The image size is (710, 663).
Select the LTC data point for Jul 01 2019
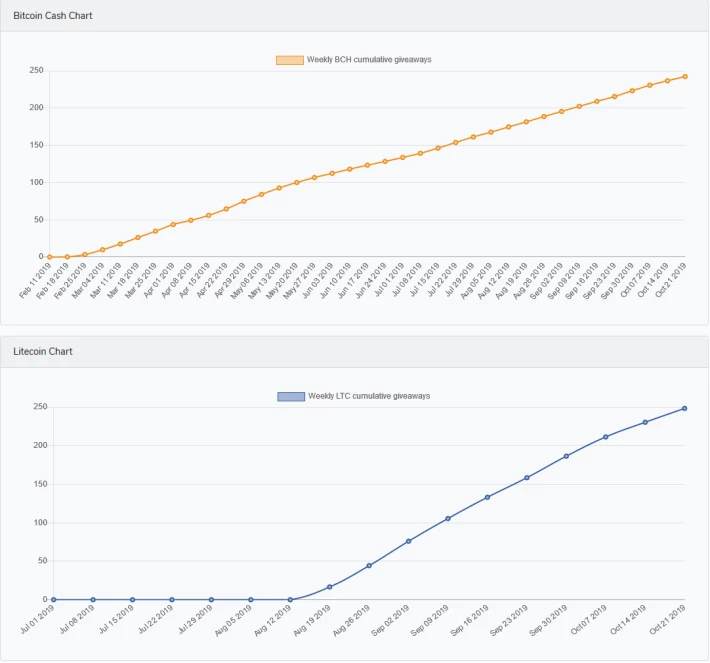pos(54,600)
